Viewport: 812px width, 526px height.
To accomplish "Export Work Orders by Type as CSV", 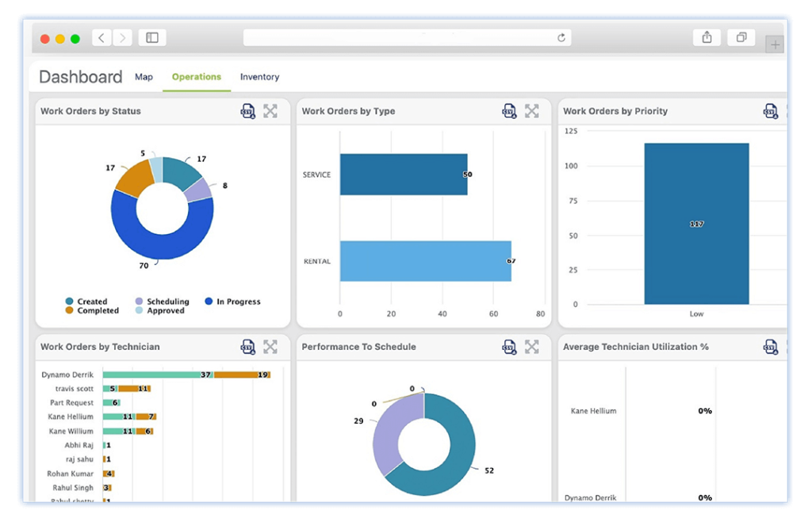I will (x=508, y=111).
